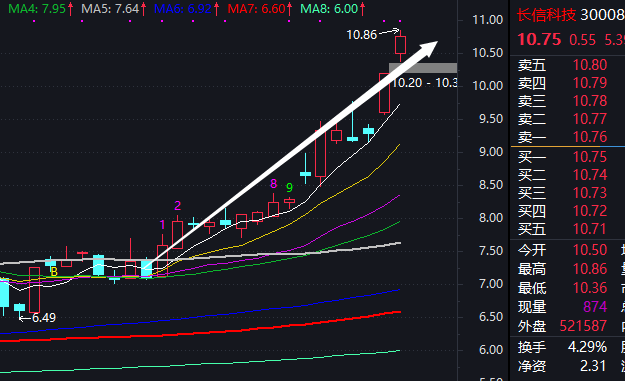Click the 现量 volume value 874
Viewport: 625px width, 381px height.
pyautogui.click(x=595, y=307)
